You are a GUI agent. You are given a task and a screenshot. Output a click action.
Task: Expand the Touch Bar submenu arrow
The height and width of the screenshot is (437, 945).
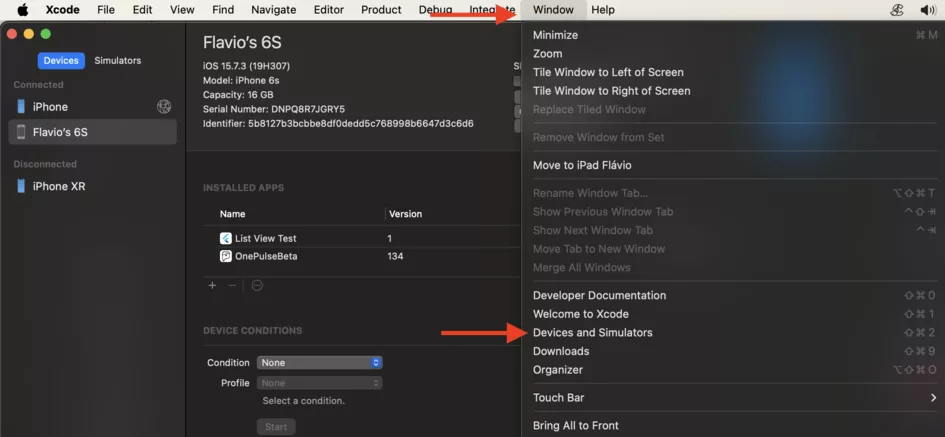(933, 397)
